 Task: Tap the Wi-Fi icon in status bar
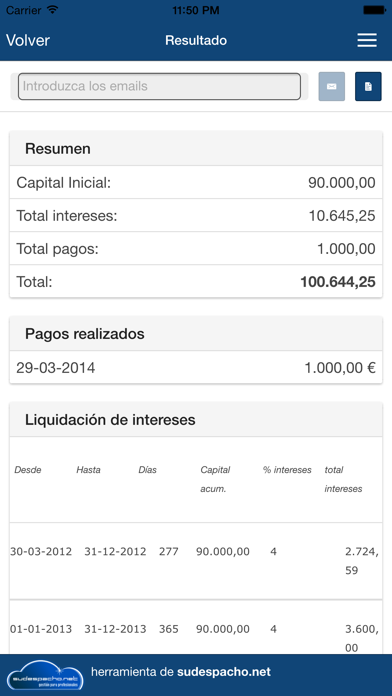[x=53, y=10]
